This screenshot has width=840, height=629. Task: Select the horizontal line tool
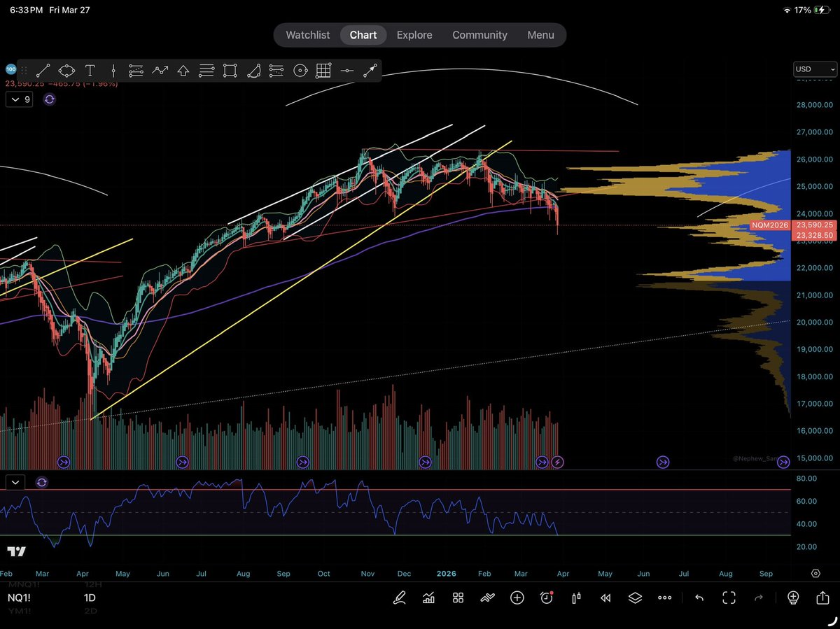346,70
